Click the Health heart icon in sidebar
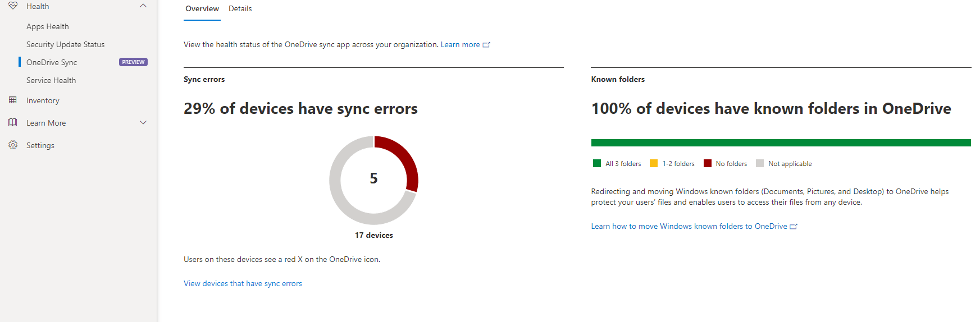Screen dimensions: 980x322 tap(13, 6)
